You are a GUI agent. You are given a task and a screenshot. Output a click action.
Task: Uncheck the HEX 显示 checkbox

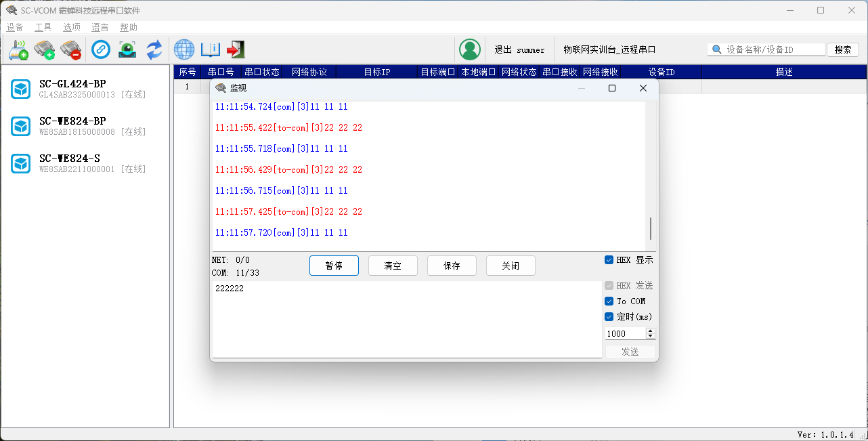tap(609, 260)
